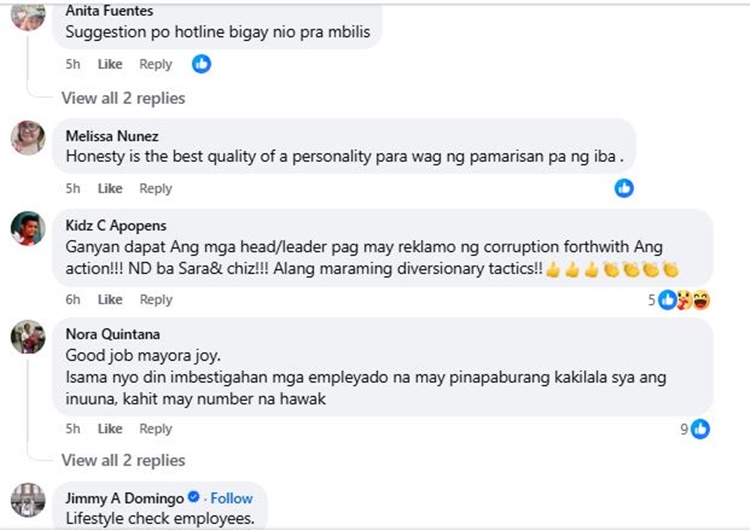
Task: Open Kidz C Apopens' name link
Action: [116, 225]
